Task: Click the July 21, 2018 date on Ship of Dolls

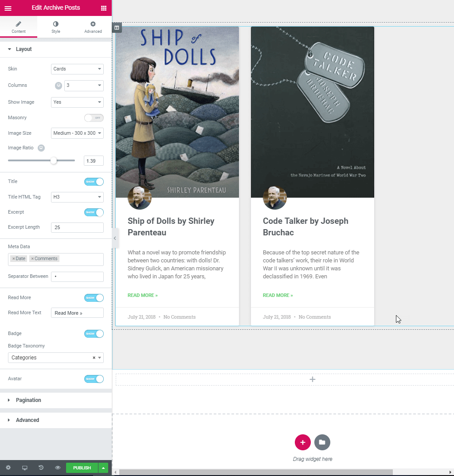Action: pos(141,317)
